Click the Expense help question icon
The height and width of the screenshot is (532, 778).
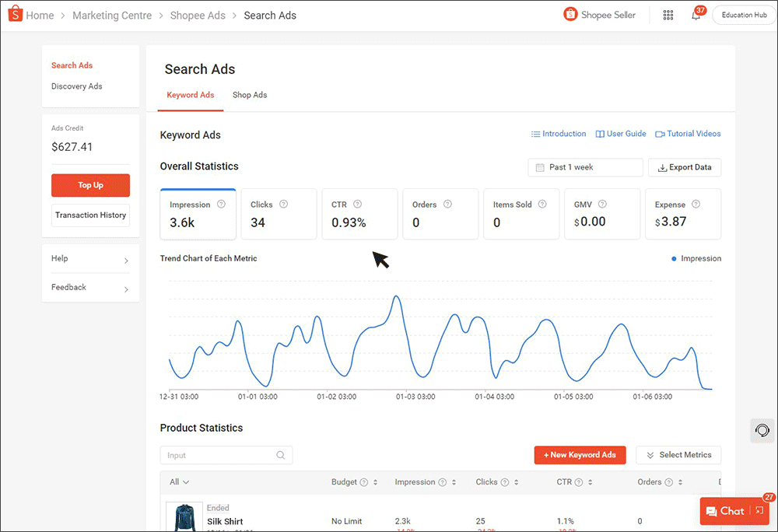click(x=696, y=204)
